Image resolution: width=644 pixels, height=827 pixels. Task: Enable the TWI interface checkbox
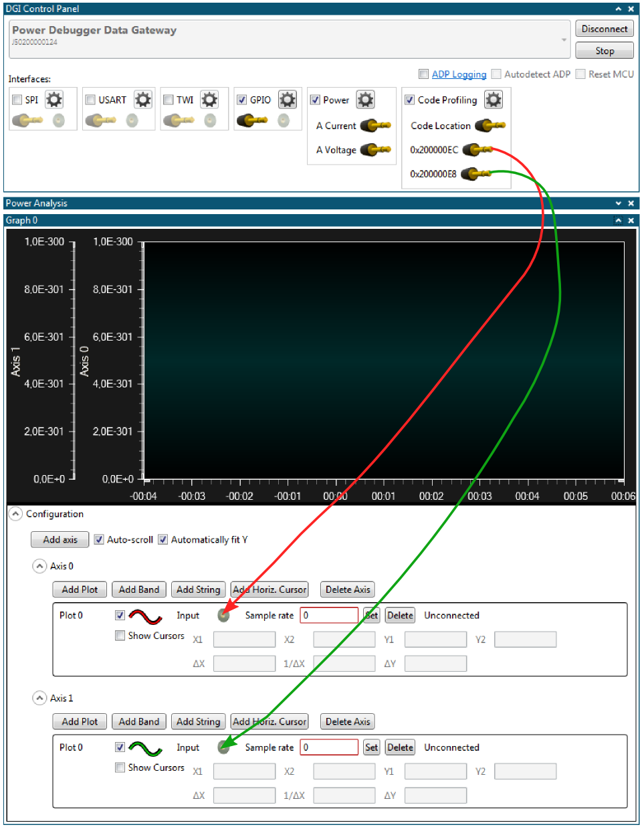[x=169, y=100]
